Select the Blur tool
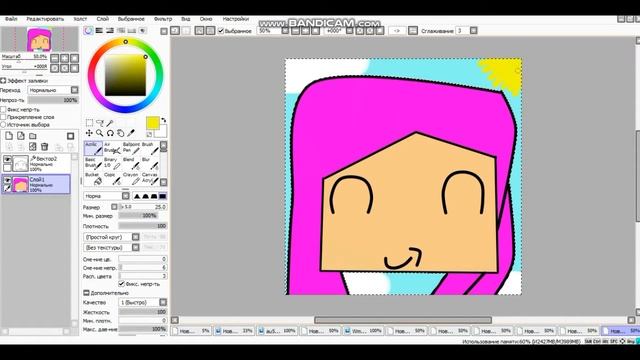 pyautogui.click(x=150, y=163)
